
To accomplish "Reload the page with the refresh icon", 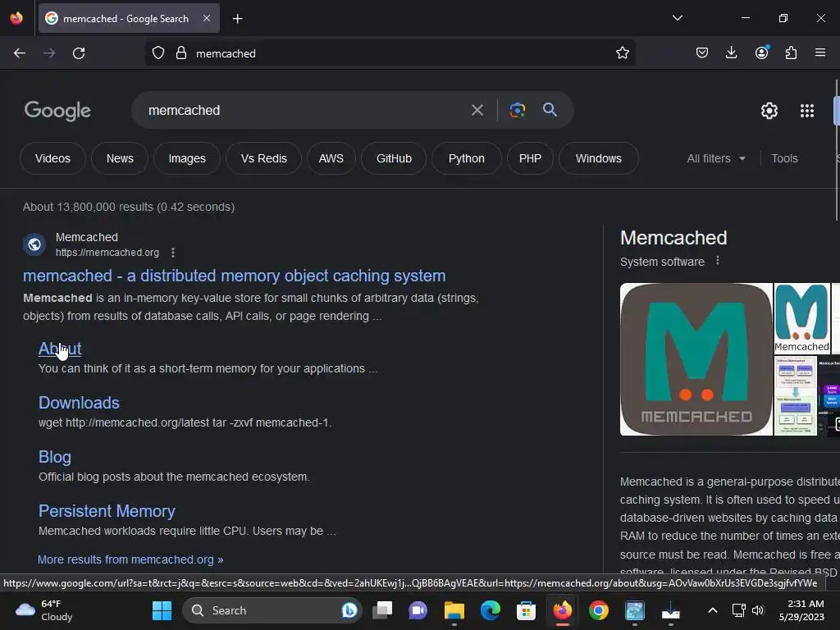I will click(x=79, y=53).
